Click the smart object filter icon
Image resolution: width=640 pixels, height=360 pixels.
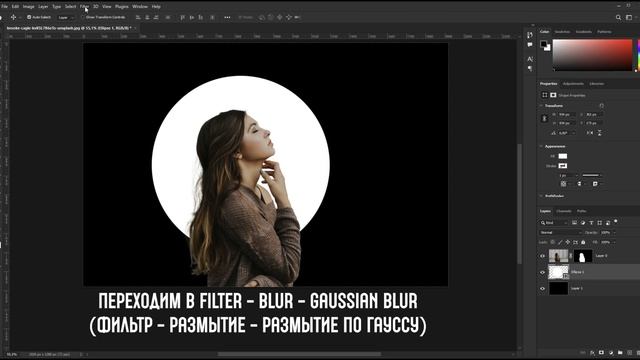[607, 223]
